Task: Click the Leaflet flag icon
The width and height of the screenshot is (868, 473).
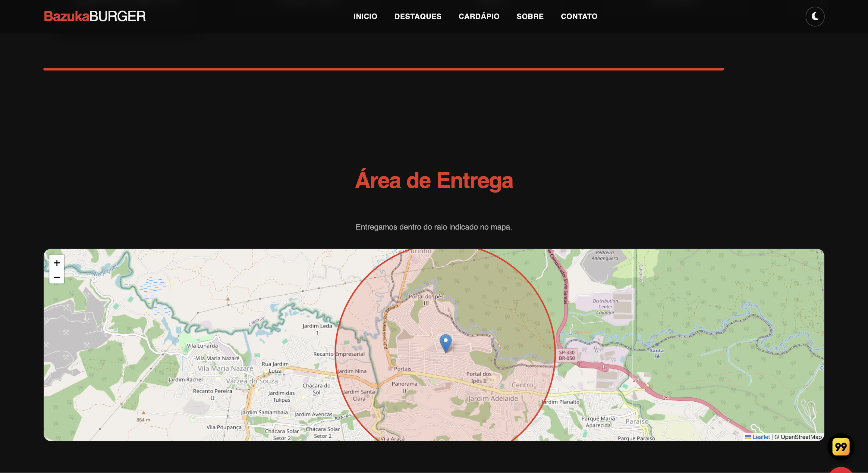Action: 748,437
